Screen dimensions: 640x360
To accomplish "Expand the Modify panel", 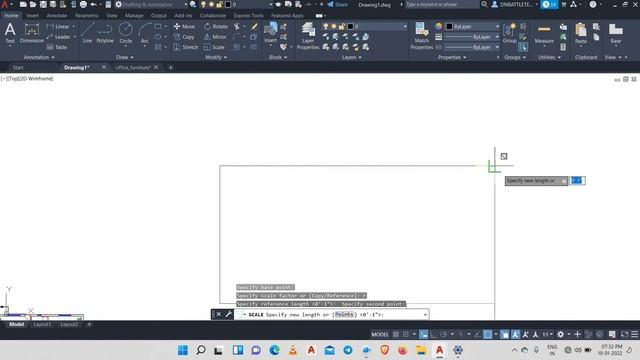I will (x=216, y=57).
